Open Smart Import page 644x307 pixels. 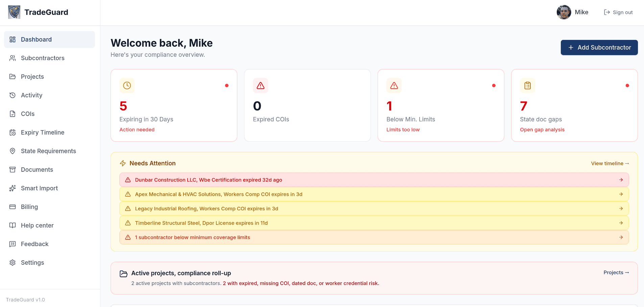point(49,188)
